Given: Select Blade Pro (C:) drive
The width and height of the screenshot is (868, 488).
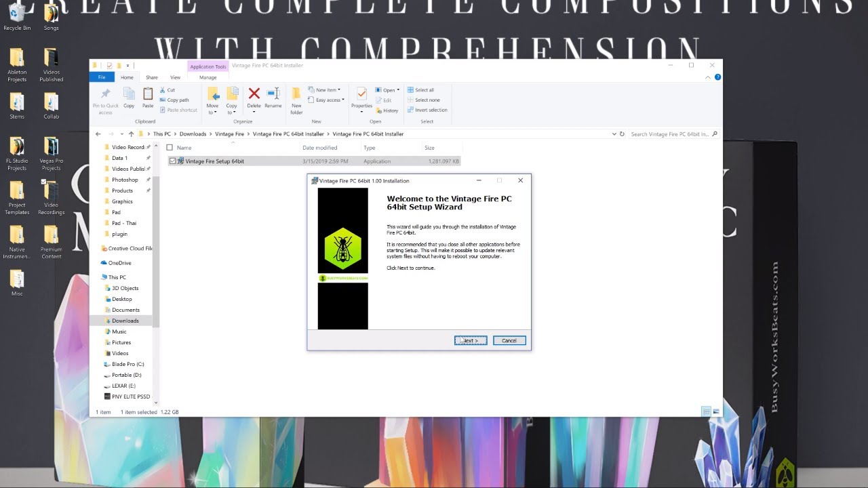Looking at the screenshot, I should click(127, 364).
